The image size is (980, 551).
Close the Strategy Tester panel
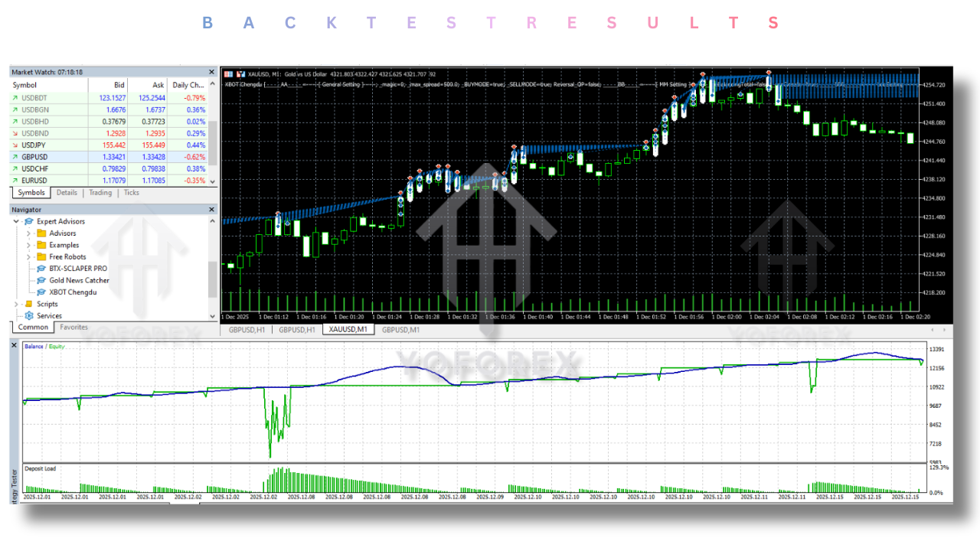coord(15,345)
